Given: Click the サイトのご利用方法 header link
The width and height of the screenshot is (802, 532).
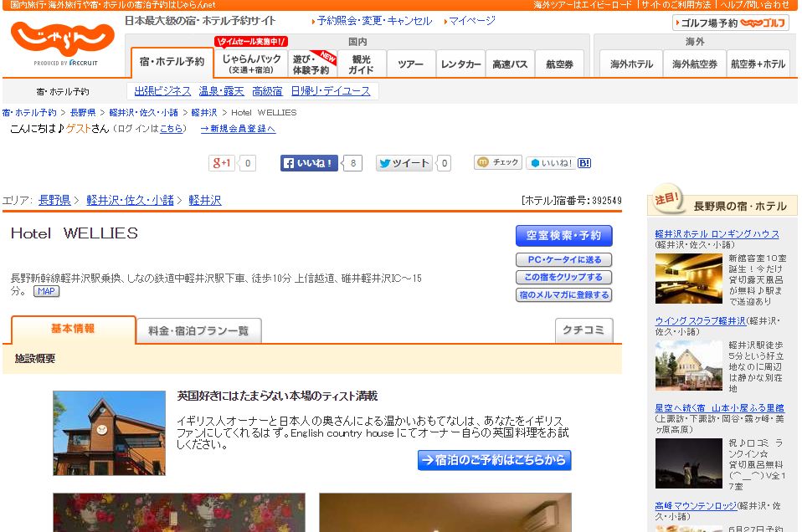Looking at the screenshot, I should tap(676, 4).
